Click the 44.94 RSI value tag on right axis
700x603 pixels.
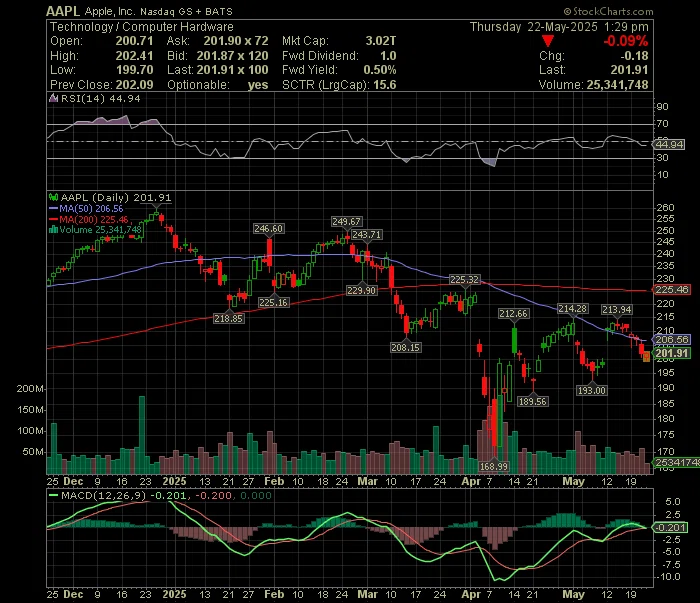[x=669, y=145]
